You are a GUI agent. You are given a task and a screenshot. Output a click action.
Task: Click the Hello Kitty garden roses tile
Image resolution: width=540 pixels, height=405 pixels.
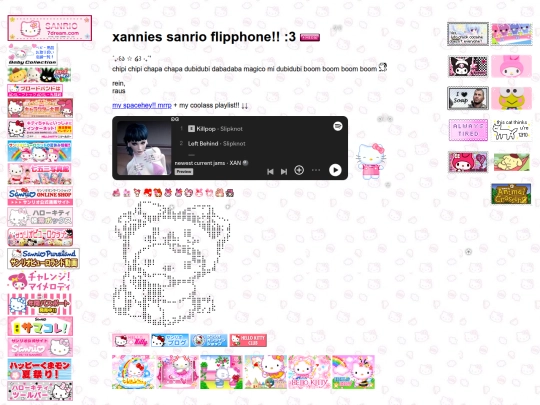(221, 372)
